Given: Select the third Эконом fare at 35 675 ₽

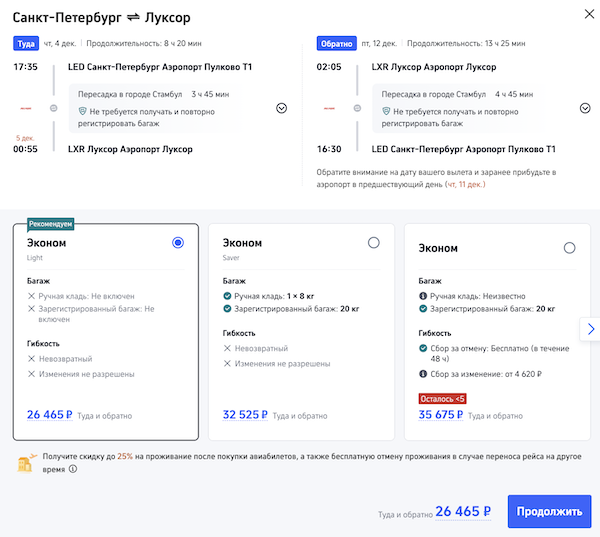Looking at the screenshot, I should click(x=569, y=248).
